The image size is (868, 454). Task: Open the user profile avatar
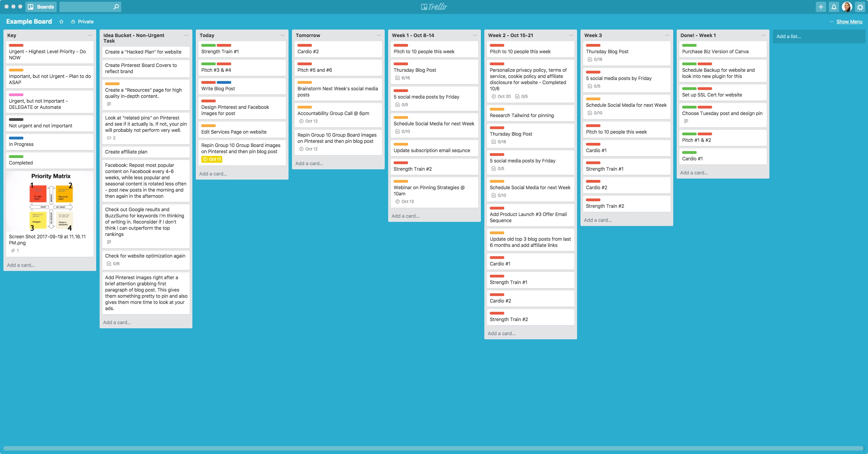coord(847,7)
